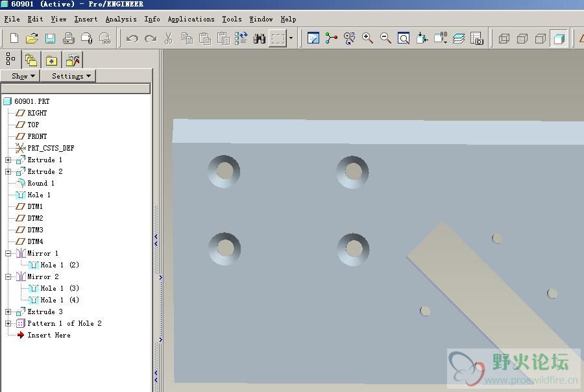
Task: Collapse the Mirror 2 node
Action: click(8, 277)
